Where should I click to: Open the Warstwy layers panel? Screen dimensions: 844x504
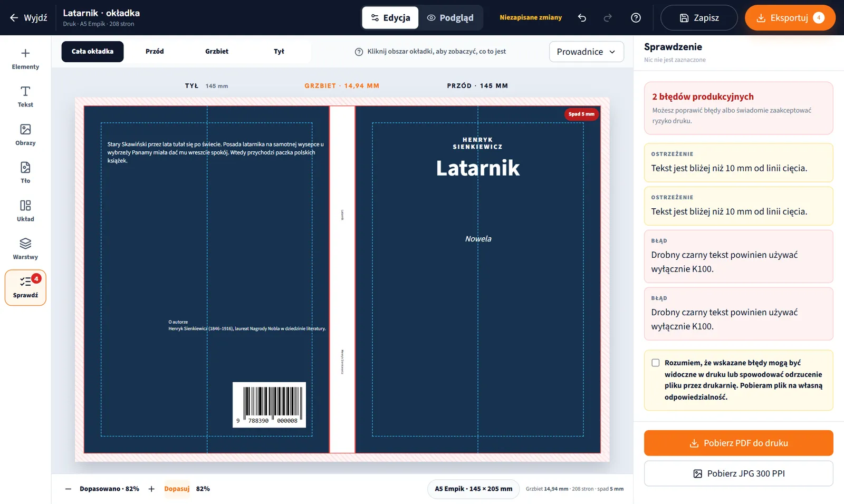[25, 249]
